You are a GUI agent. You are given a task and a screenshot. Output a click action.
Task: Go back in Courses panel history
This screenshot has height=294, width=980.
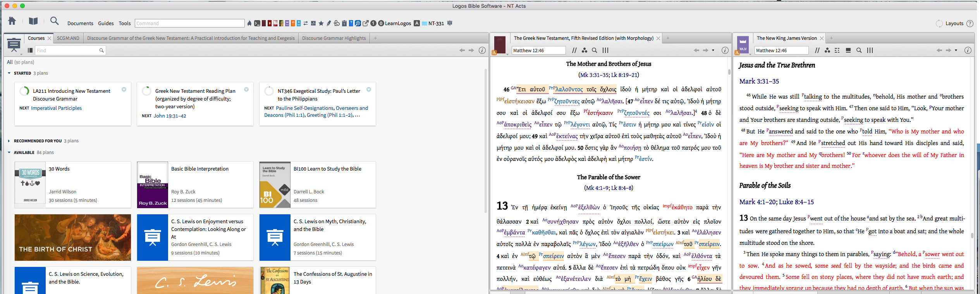[x=462, y=50]
